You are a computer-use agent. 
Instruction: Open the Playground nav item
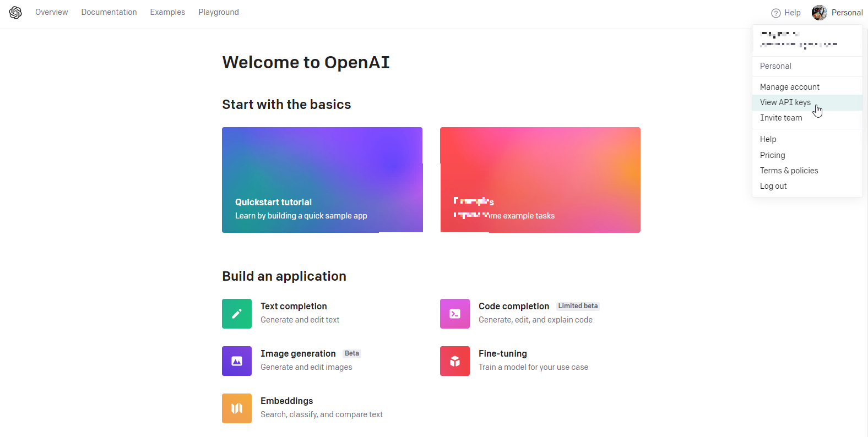coord(219,12)
